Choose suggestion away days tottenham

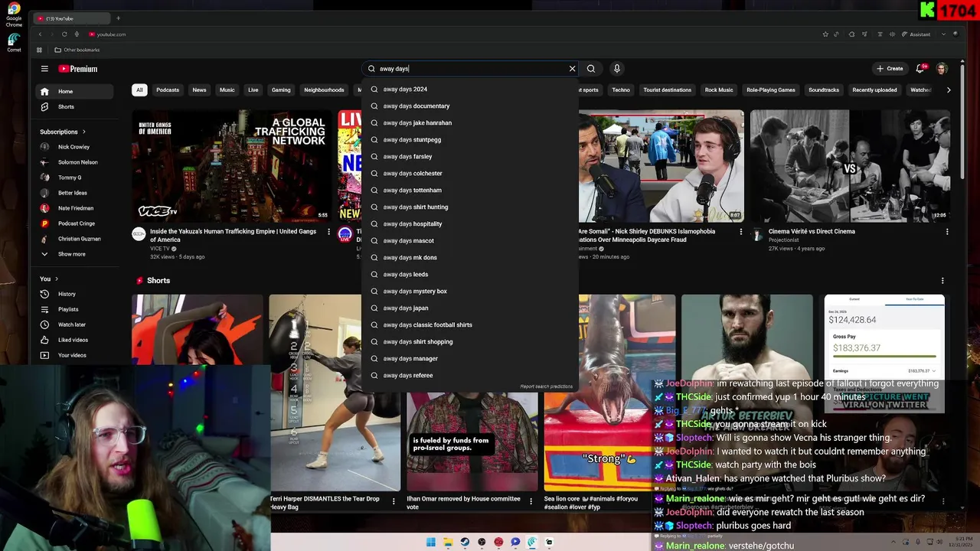tap(470, 190)
